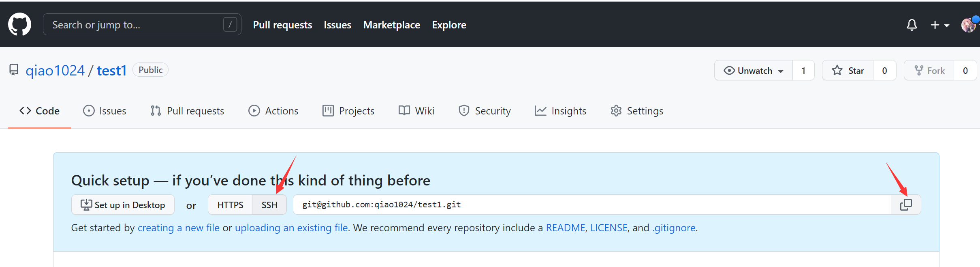980x267 pixels.
Task: Copy the clone URL to clipboard
Action: pos(906,205)
